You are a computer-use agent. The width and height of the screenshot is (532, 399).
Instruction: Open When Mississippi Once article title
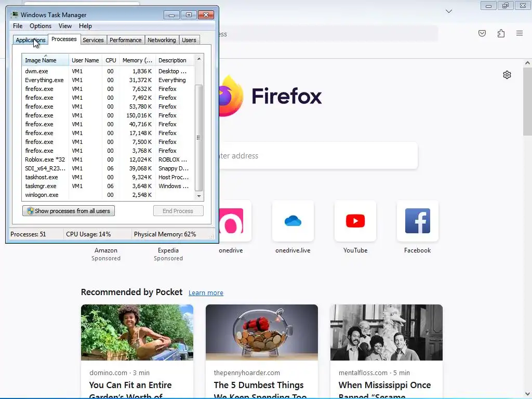pos(385,390)
